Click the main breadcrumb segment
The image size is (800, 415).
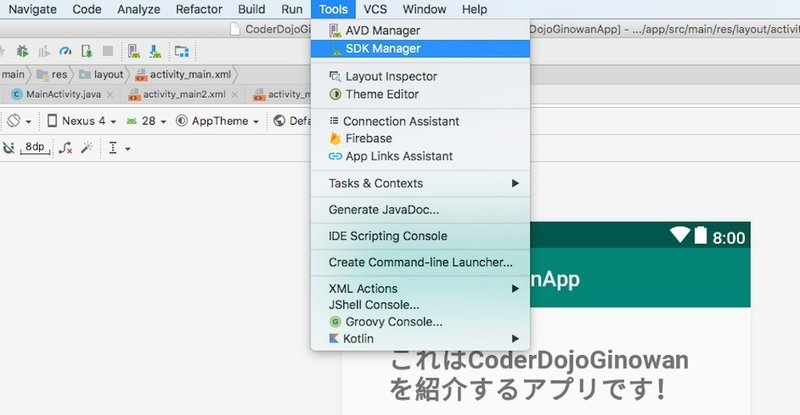[13, 75]
